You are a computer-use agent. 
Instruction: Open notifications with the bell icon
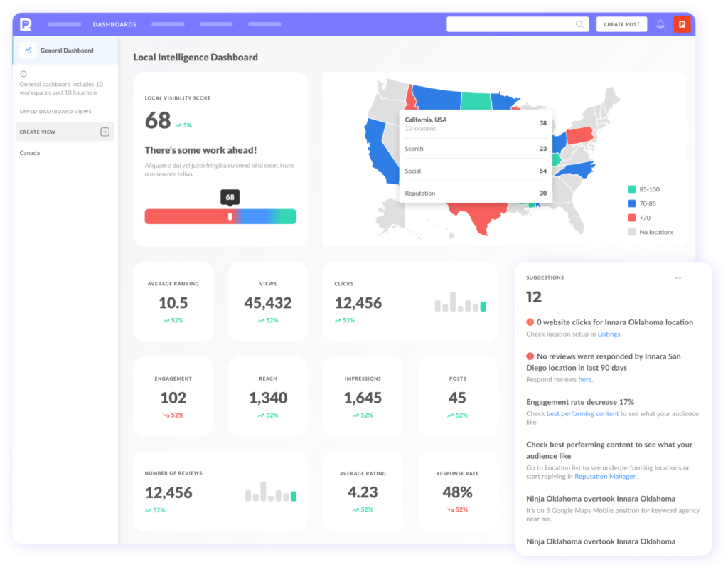point(660,23)
